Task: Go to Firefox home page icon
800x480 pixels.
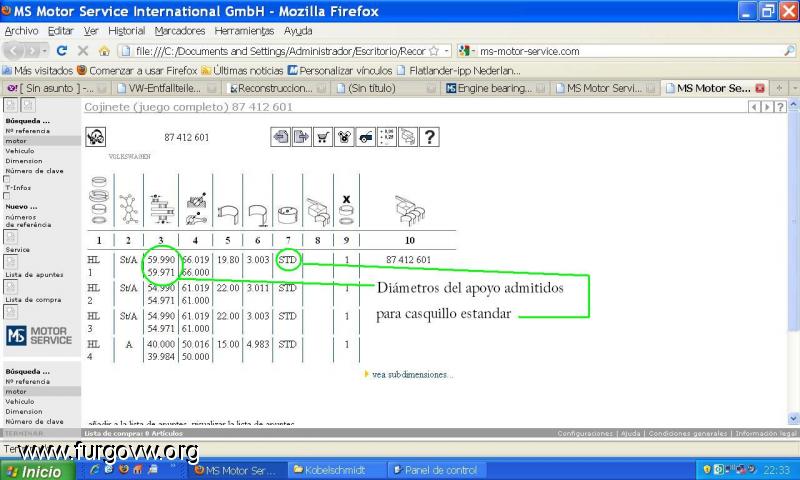Action: pyautogui.click(x=104, y=51)
